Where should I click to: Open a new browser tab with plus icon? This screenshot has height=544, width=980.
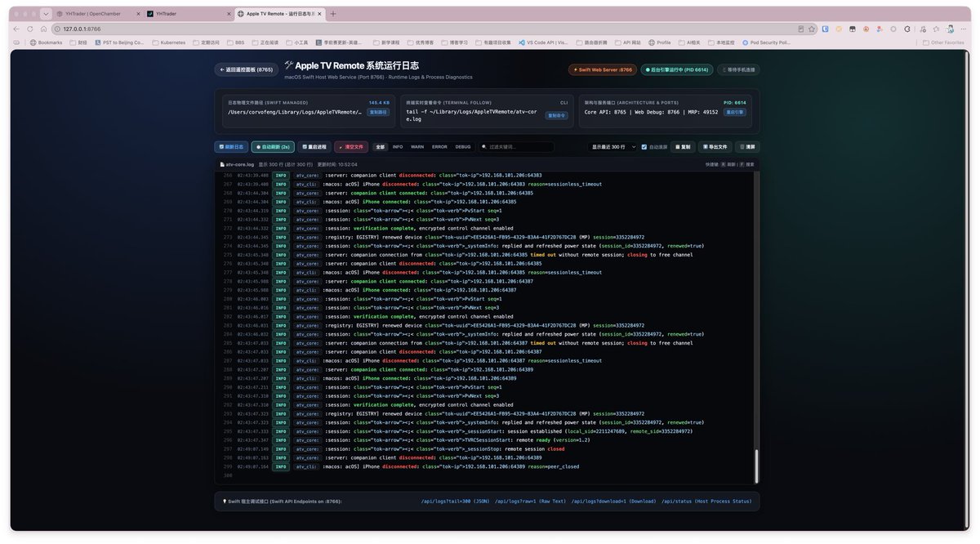pos(333,14)
